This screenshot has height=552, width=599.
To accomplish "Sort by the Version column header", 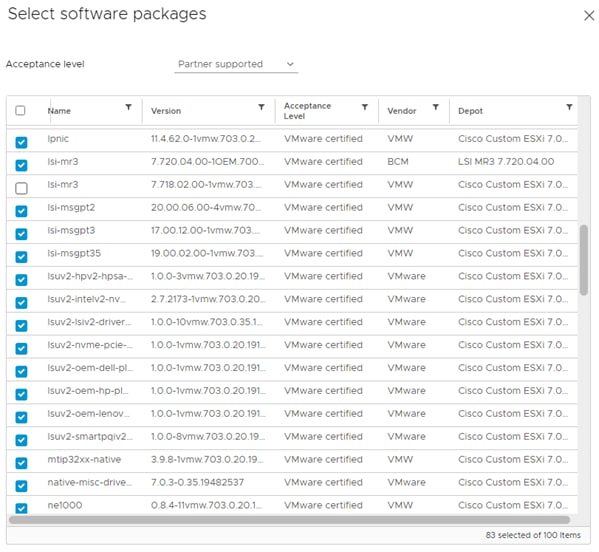I will [x=166, y=111].
